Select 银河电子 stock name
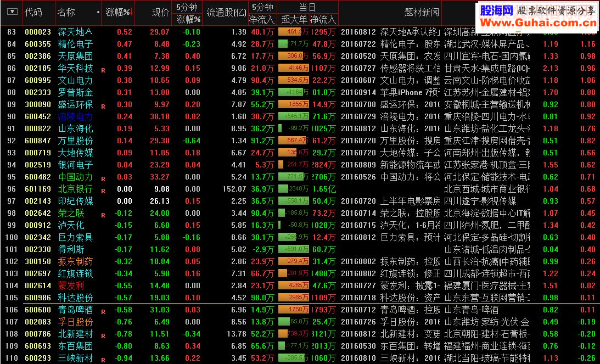The width and height of the screenshot is (600, 364). tap(75, 165)
